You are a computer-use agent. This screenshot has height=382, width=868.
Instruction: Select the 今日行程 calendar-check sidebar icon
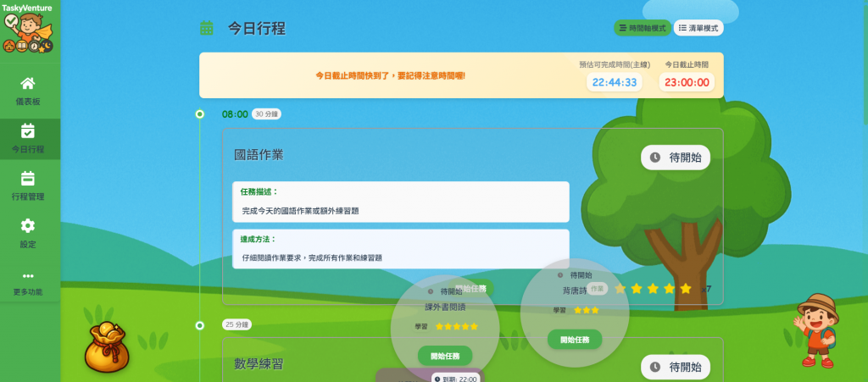(28, 131)
